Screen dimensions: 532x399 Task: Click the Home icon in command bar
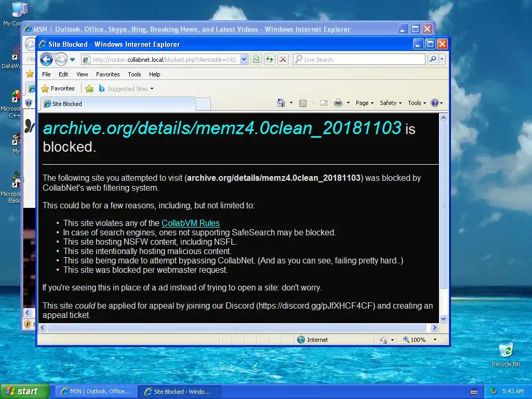[x=281, y=103]
